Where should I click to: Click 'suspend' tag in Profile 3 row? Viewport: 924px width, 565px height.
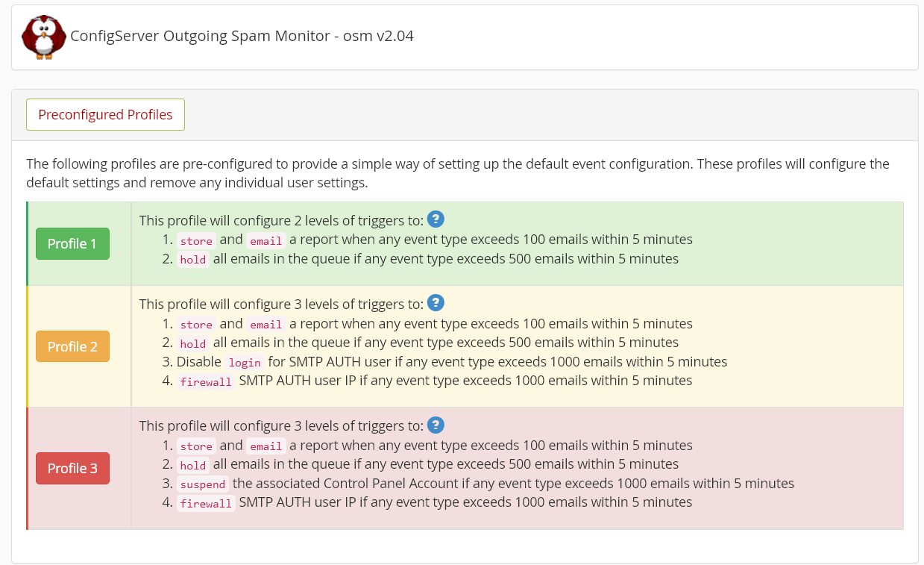[203, 484]
